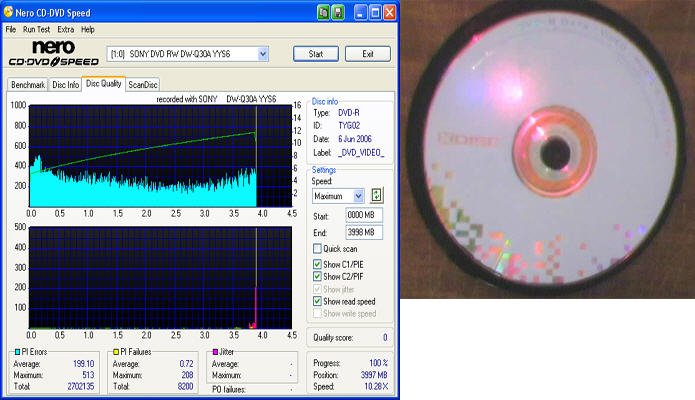The width and height of the screenshot is (695, 400).
Task: Click the Start position field 0000 MB
Action: click(364, 215)
